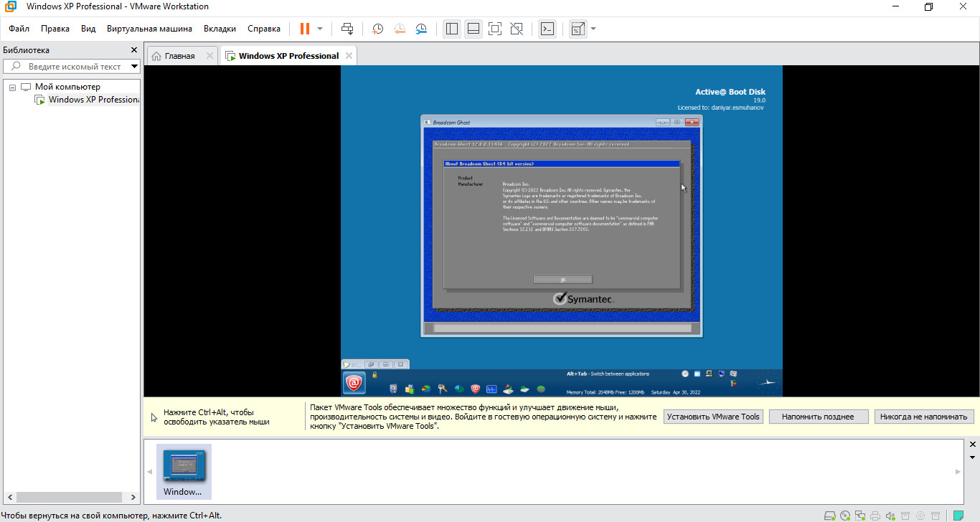Send Ctrl+Alt+Del to the virtual machine
This screenshot has width=980, height=522.
pyautogui.click(x=347, y=29)
